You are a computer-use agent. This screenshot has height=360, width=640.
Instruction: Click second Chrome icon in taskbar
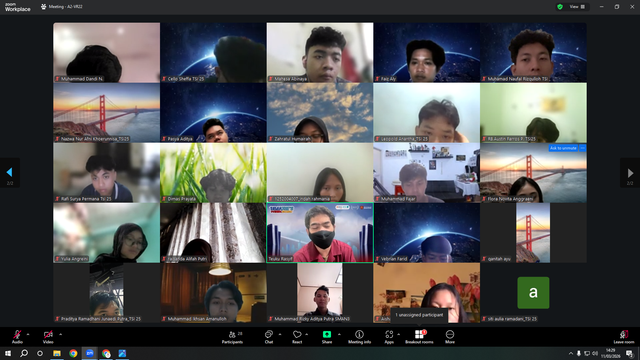(x=106, y=353)
